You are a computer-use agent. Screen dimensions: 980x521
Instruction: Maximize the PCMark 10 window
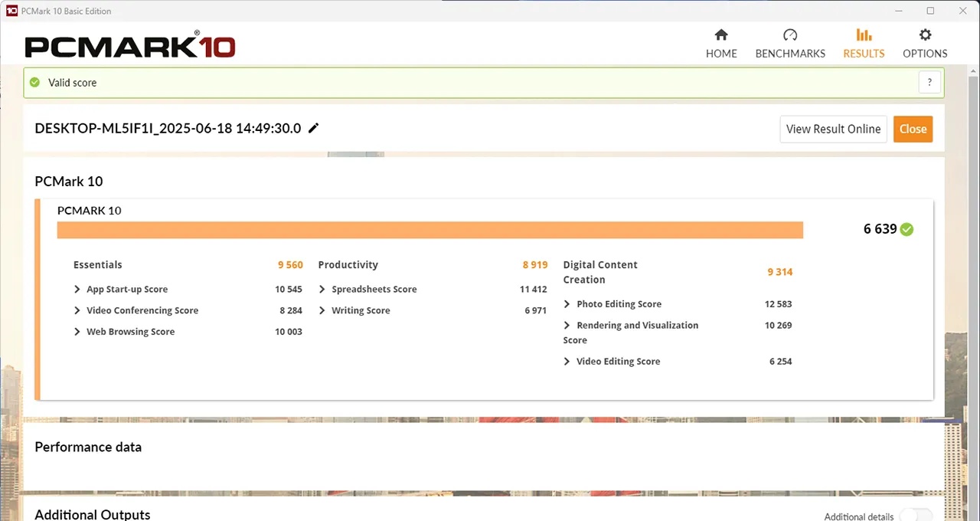click(x=930, y=11)
